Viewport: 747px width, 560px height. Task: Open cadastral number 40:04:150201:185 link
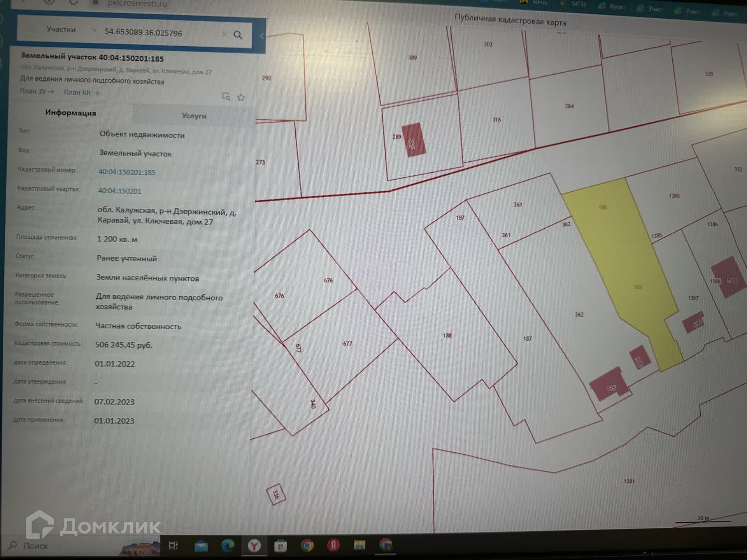pyautogui.click(x=127, y=172)
